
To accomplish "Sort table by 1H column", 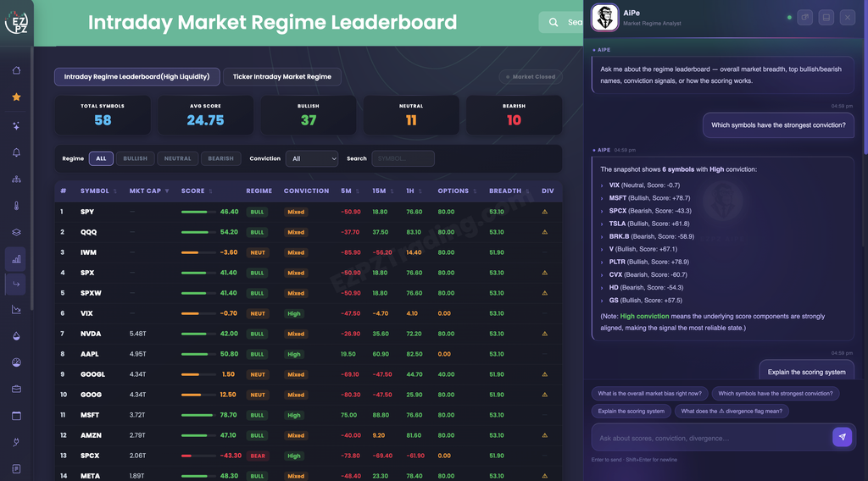I will (414, 191).
